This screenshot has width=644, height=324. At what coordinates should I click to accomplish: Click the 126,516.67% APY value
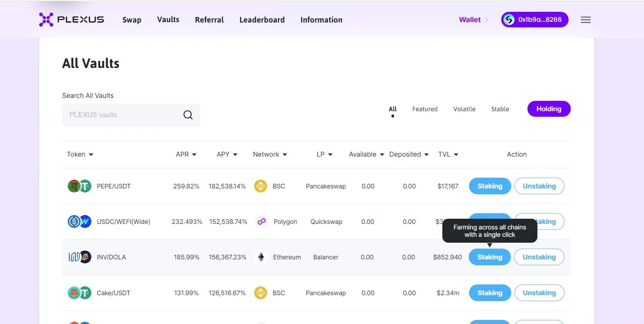[227, 293]
